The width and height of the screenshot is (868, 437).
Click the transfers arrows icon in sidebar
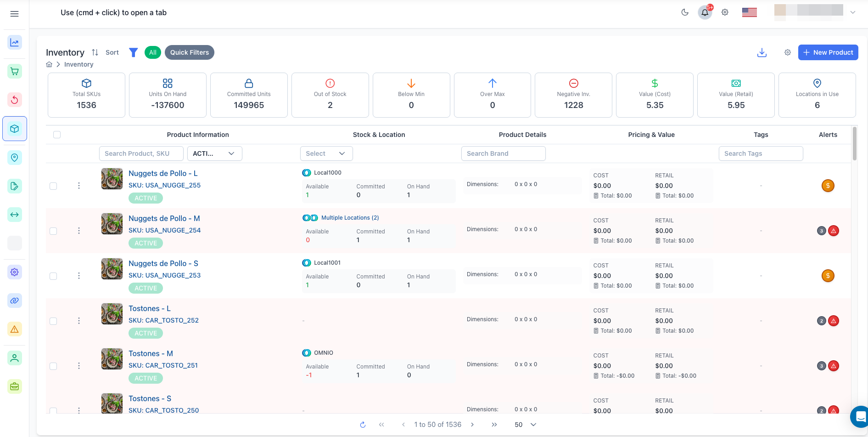[14, 215]
